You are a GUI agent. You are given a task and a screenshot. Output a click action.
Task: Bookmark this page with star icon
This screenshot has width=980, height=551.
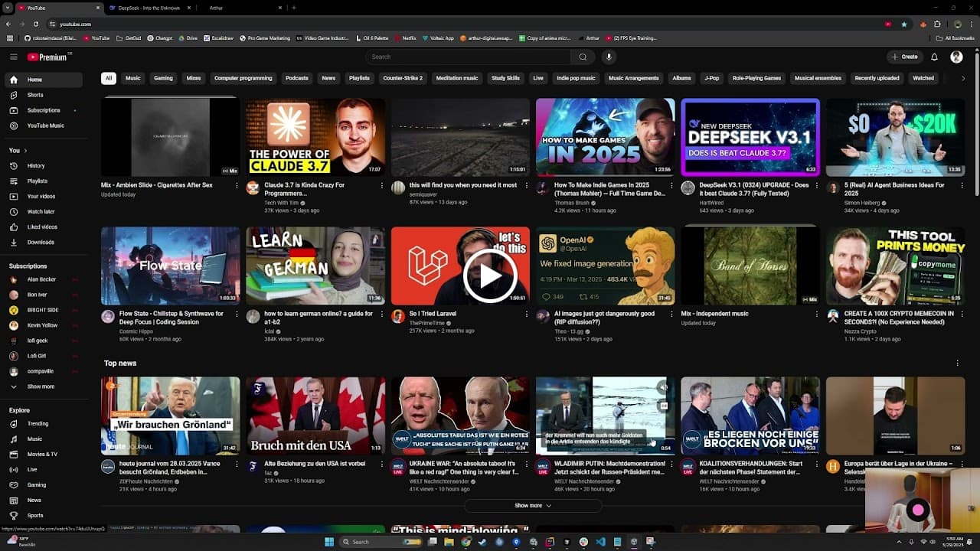point(904,24)
